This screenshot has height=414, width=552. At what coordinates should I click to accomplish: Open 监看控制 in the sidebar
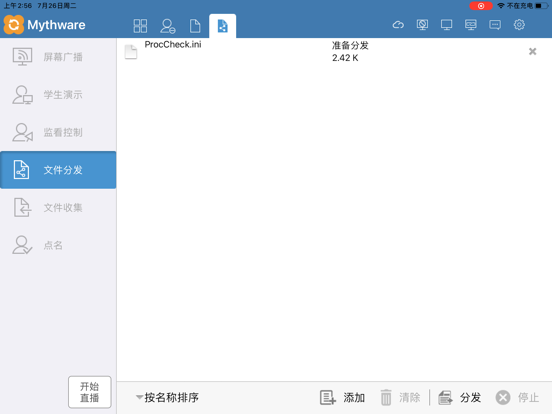(x=58, y=132)
